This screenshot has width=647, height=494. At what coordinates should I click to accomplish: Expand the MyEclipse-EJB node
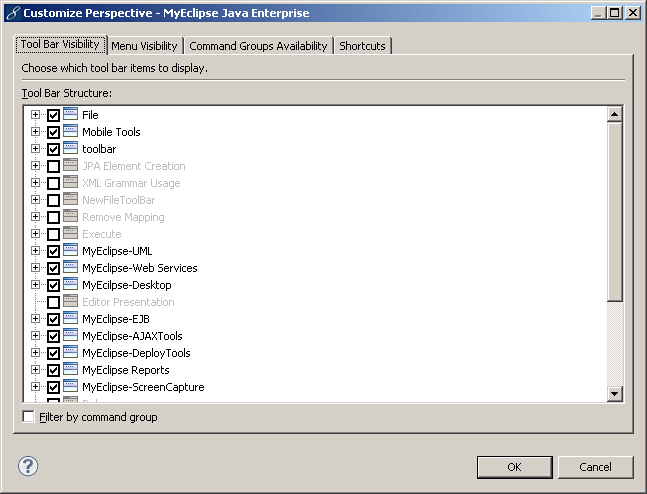pos(35,319)
